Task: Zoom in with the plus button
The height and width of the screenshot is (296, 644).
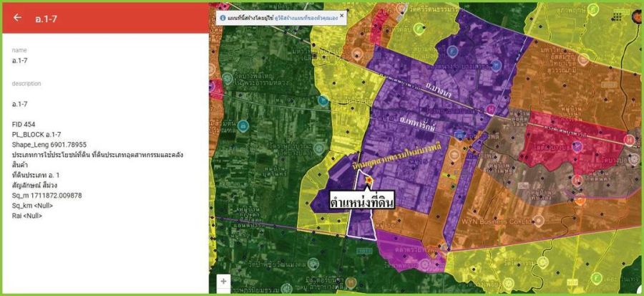Action: click(x=223, y=282)
